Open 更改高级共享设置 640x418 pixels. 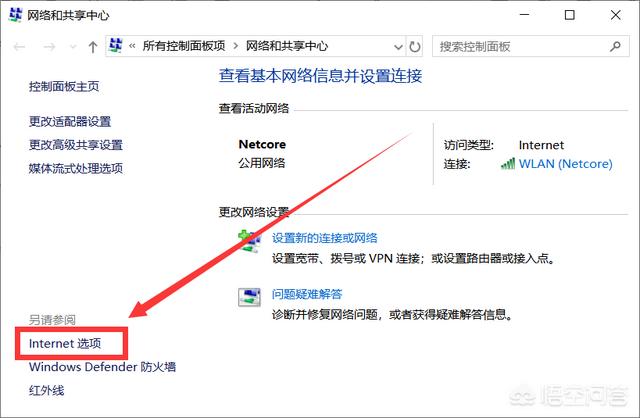76,145
